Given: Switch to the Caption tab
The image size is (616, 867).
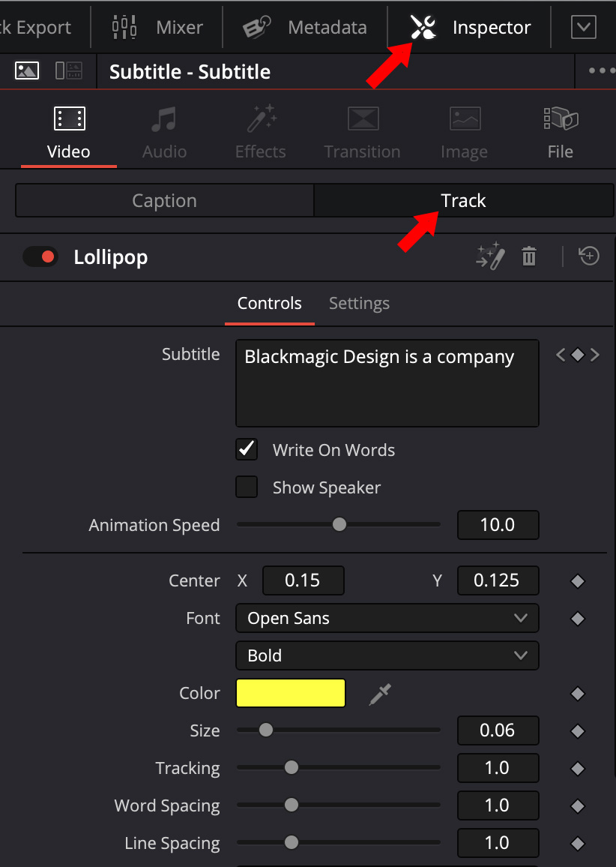Looking at the screenshot, I should tap(164, 201).
